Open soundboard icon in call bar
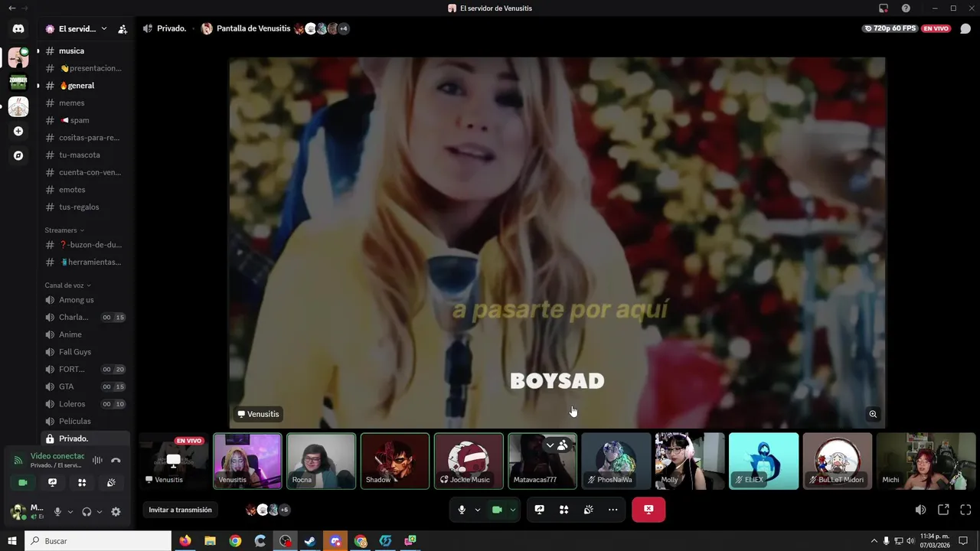 pos(588,510)
